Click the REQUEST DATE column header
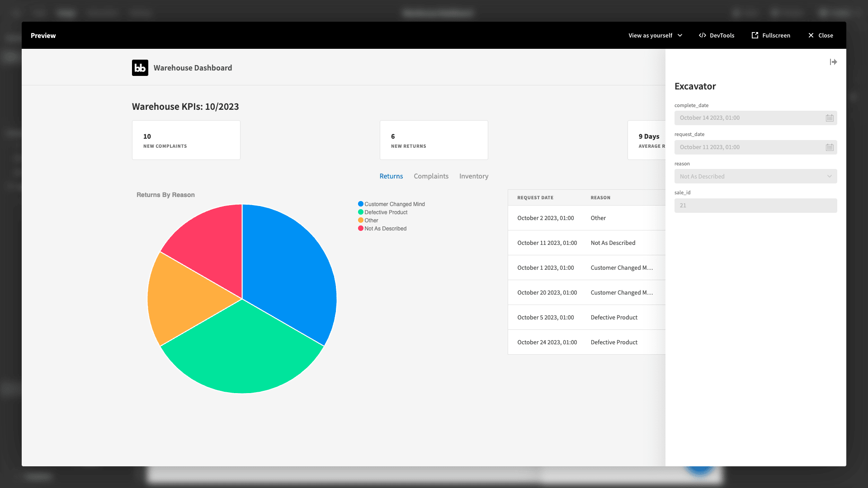868x488 pixels. tap(535, 197)
